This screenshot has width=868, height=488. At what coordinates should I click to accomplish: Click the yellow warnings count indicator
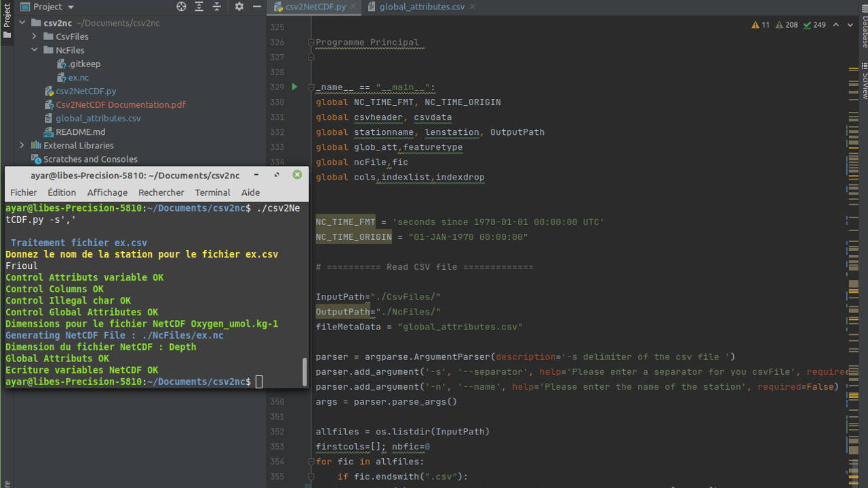click(x=761, y=25)
